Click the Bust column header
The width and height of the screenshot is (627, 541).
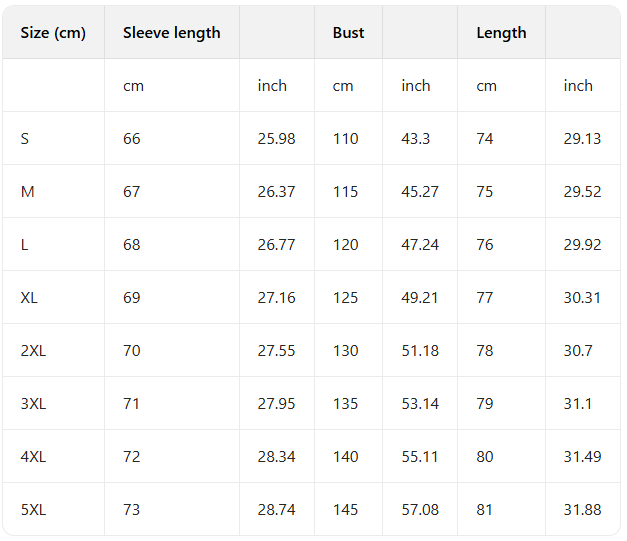coord(348,33)
